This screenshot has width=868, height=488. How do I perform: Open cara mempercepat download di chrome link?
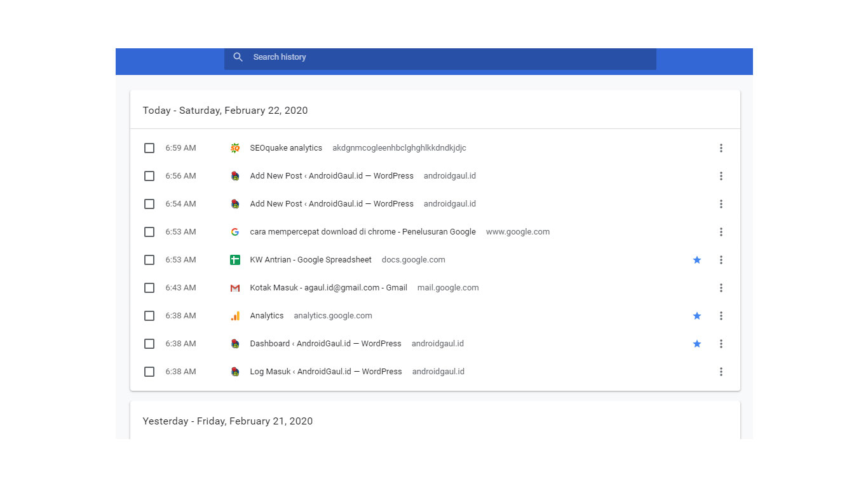[x=363, y=232]
